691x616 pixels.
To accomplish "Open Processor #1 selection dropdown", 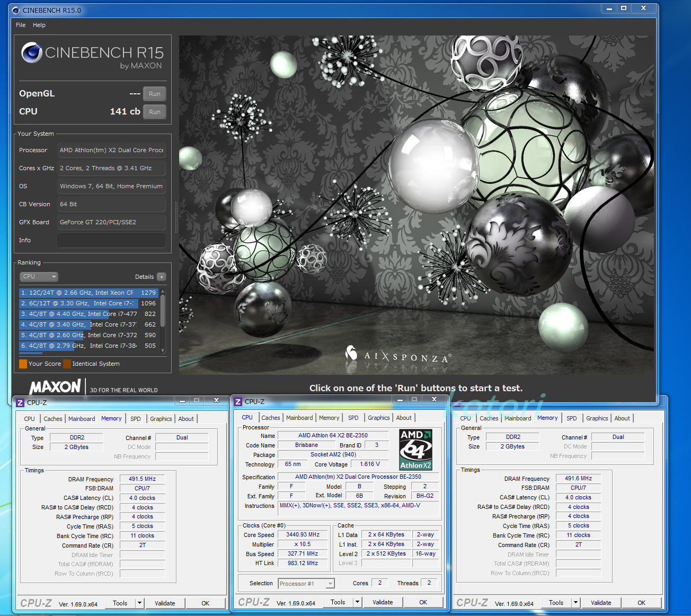I will [x=306, y=584].
